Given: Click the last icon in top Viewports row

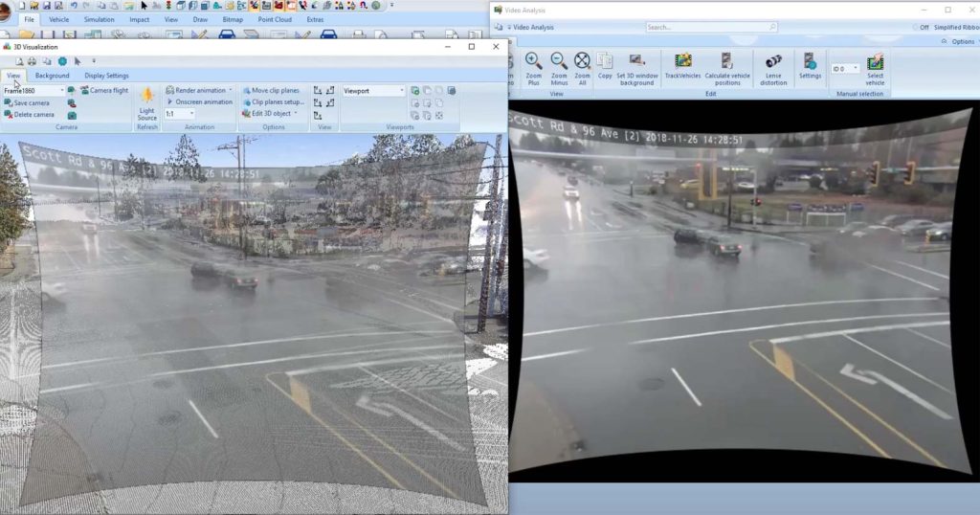Looking at the screenshot, I should [x=452, y=91].
